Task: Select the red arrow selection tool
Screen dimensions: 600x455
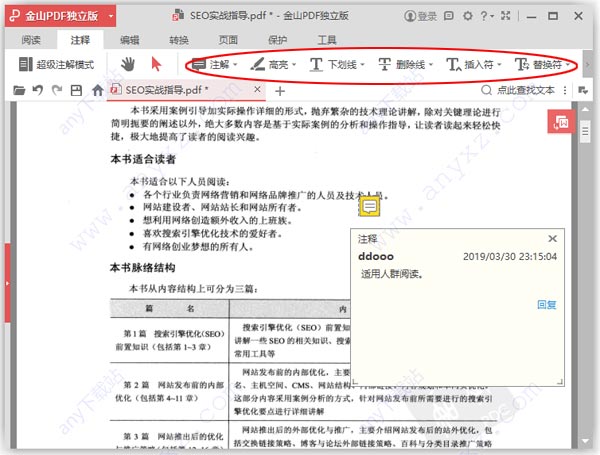Action: click(156, 64)
